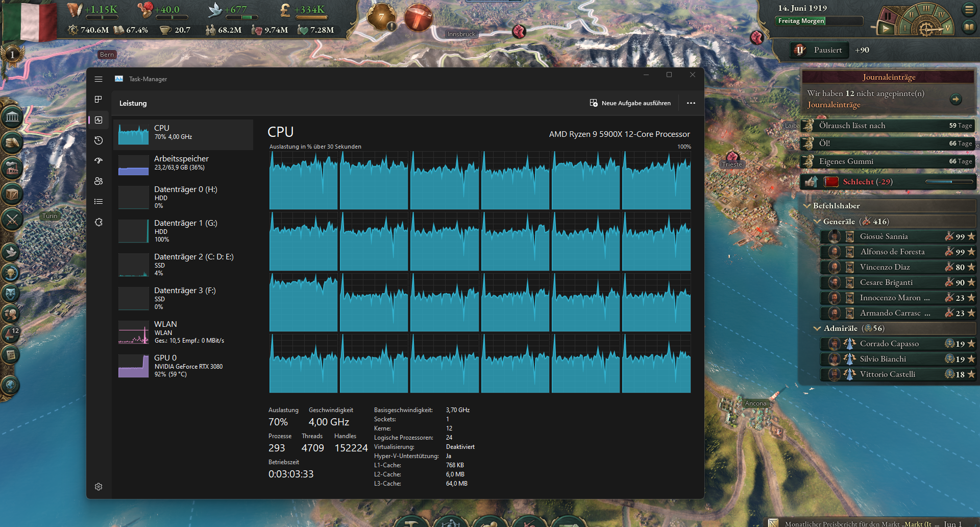Collapse the Admiräle list
Image resolution: width=980 pixels, height=527 pixels.
[818, 328]
